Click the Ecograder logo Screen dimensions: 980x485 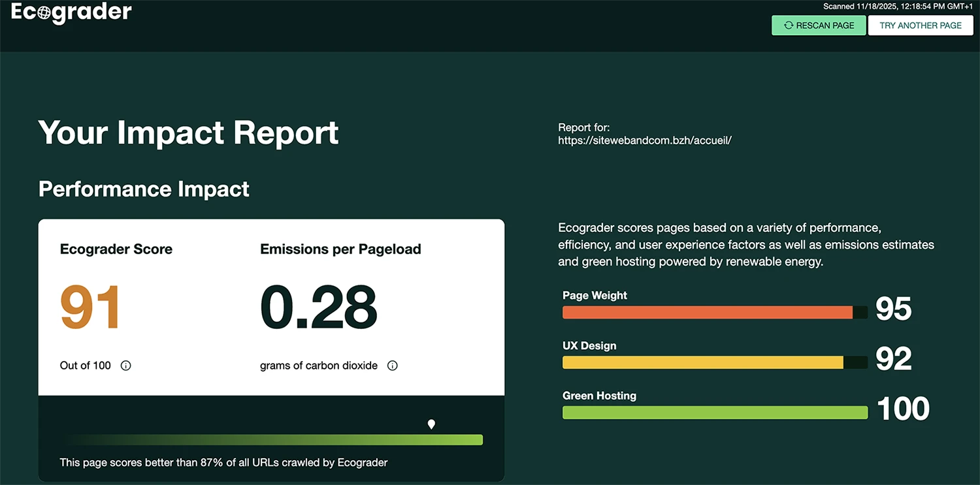click(71, 13)
